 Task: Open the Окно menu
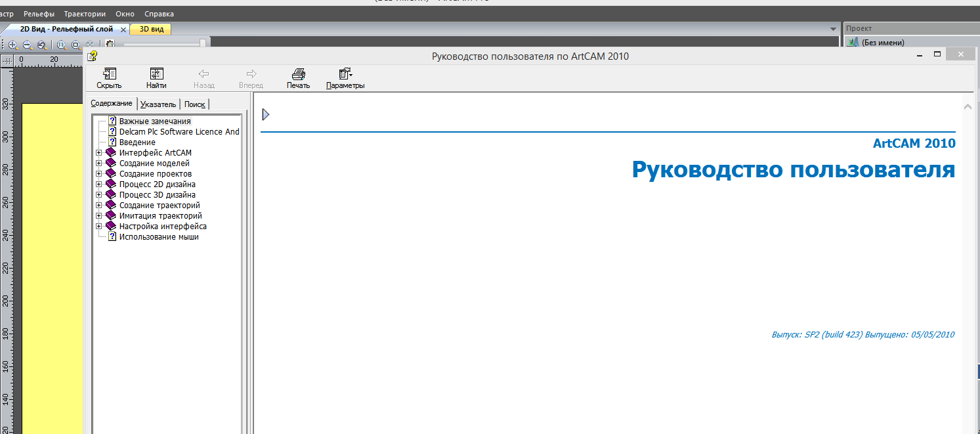pyautogui.click(x=125, y=13)
